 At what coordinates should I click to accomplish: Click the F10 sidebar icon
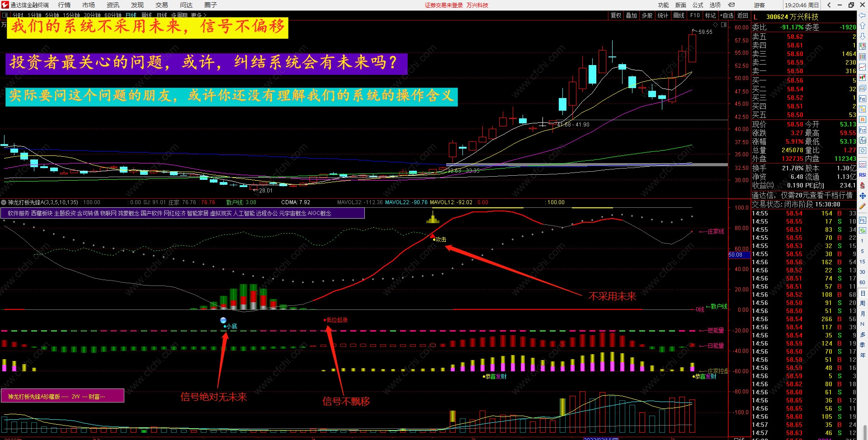coord(863,98)
